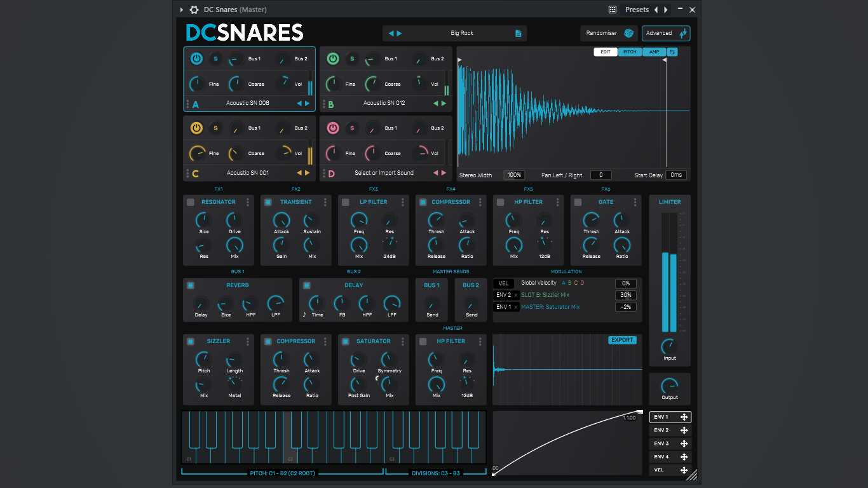Screen dimensions: 868x488
Task: Open plugin wrapper settings gear
Action: 194,10
